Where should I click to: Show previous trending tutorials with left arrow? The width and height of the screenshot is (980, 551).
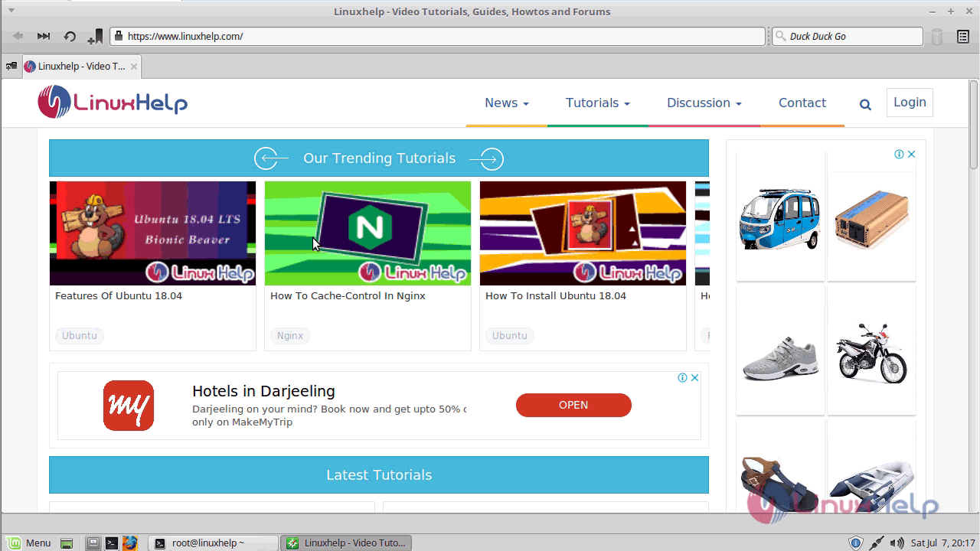(x=271, y=158)
